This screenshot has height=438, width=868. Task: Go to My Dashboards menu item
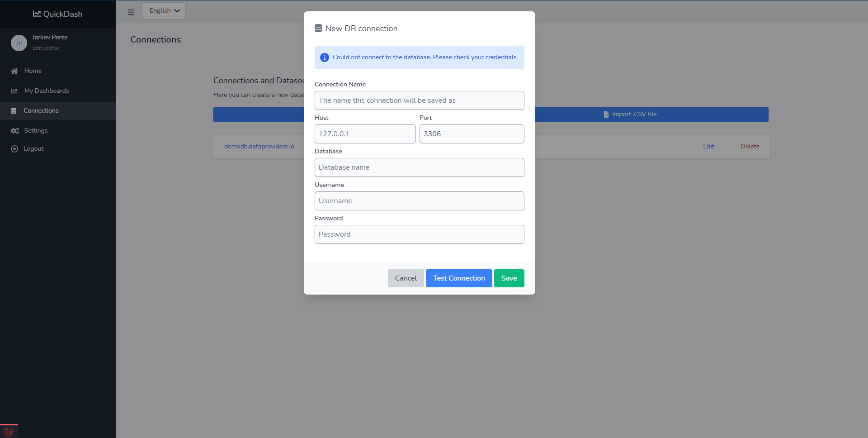tap(46, 91)
